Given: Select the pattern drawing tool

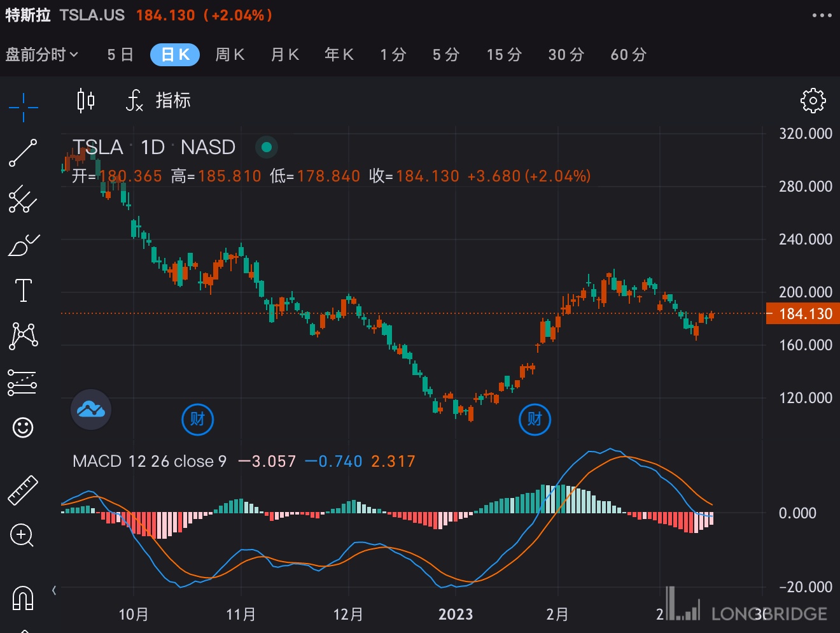Looking at the screenshot, I should pos(24,336).
